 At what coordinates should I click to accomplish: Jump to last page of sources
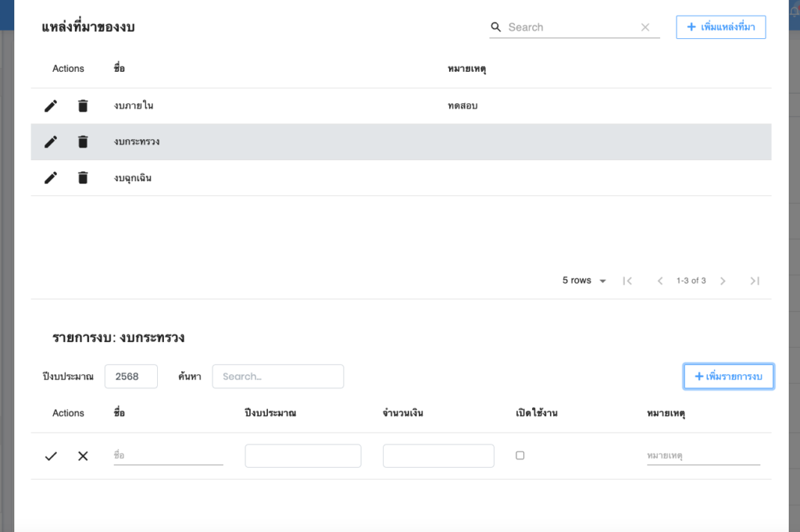(x=755, y=280)
